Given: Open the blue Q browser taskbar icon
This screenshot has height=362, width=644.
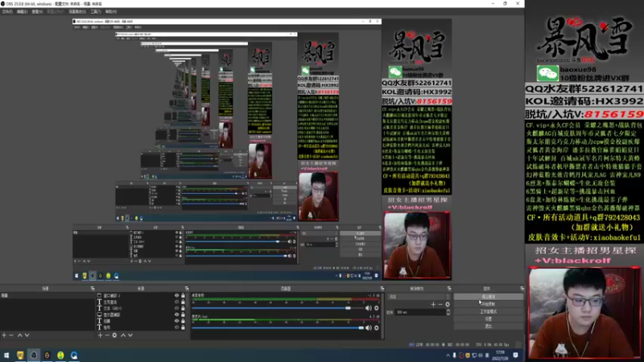Looking at the screenshot, I should point(74,356).
